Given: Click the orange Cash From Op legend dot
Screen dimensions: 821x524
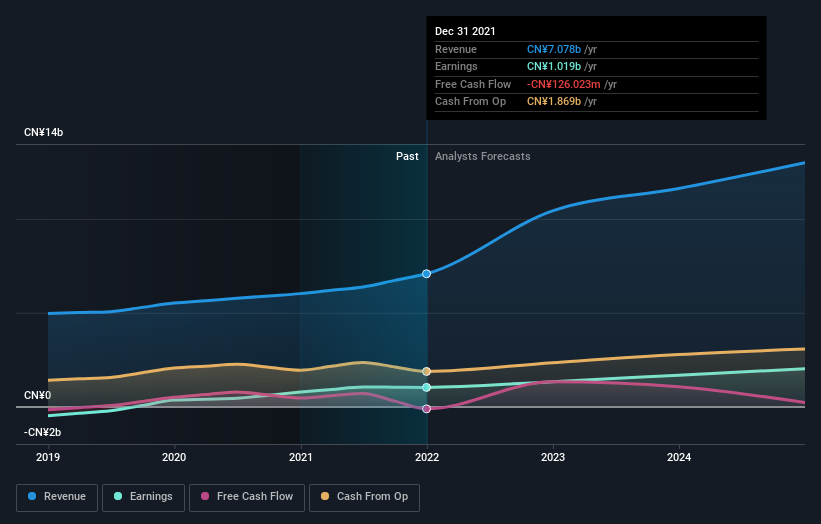Looking at the screenshot, I should 325,496.
